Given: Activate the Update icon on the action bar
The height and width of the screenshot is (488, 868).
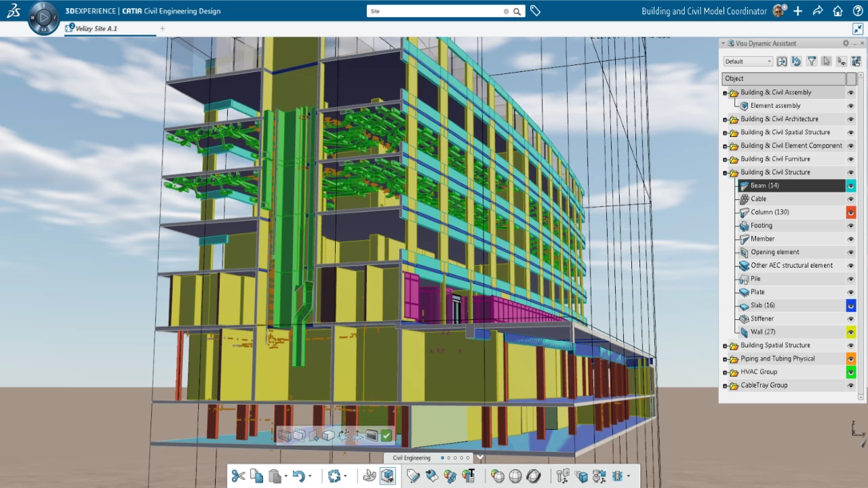Looking at the screenshot, I should pyautogui.click(x=334, y=475).
